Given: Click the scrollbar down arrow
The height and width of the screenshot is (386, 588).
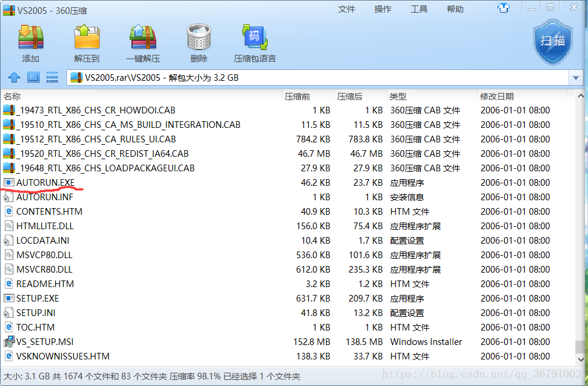Looking at the screenshot, I should 581,359.
